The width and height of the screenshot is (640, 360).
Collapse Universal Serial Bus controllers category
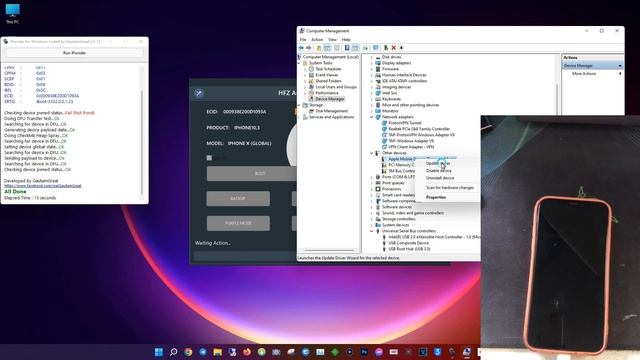pos(372,231)
